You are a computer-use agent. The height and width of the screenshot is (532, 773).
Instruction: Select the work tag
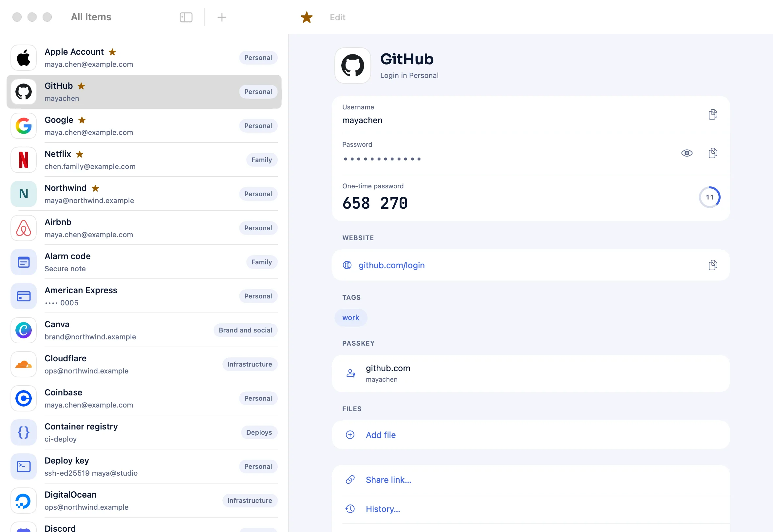point(350,317)
